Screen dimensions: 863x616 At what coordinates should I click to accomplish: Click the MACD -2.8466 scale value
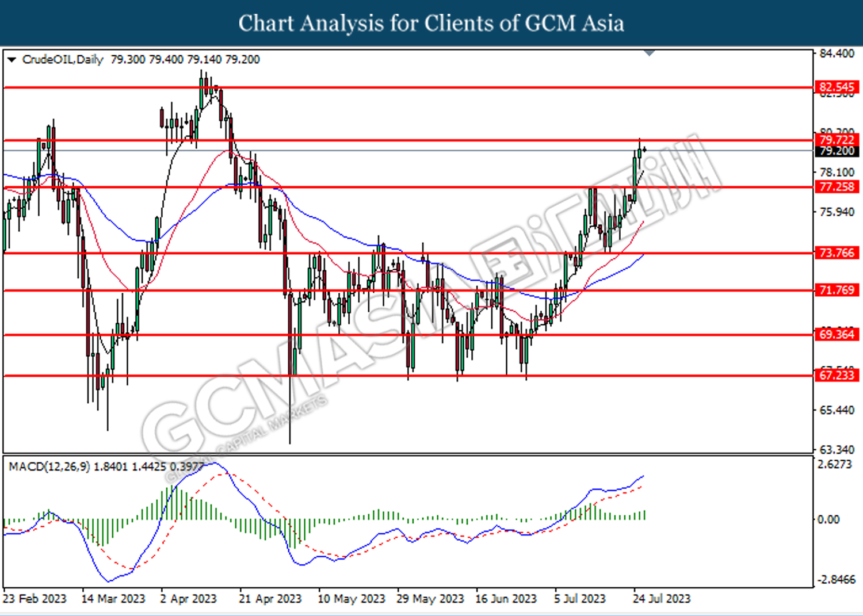tap(837, 579)
